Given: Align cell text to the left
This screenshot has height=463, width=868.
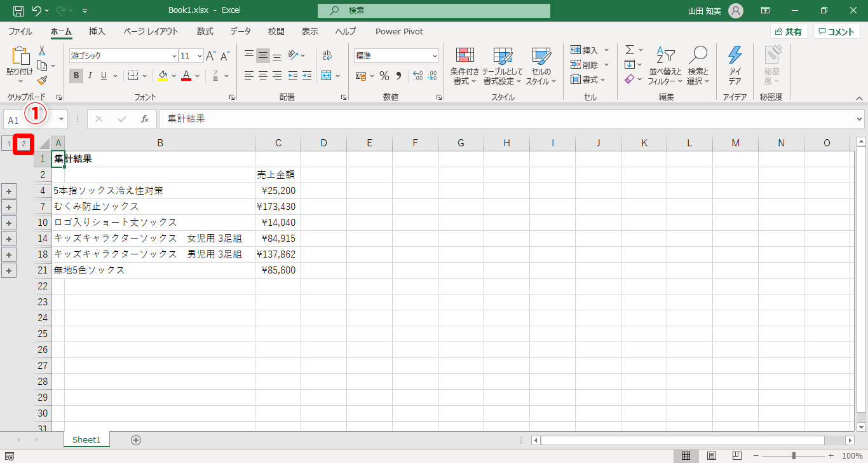Looking at the screenshot, I should [x=249, y=76].
